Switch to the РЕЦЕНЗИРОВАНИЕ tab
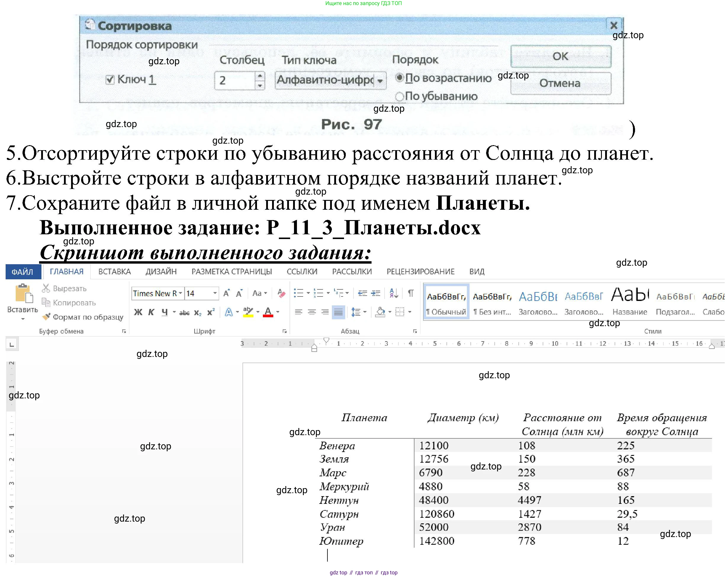 pos(421,272)
